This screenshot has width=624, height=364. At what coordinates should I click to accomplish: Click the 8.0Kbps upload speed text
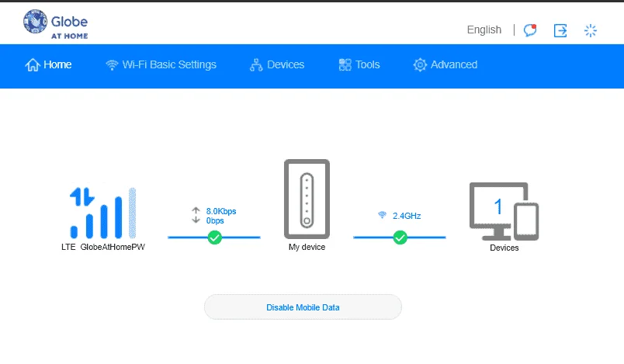(x=221, y=211)
